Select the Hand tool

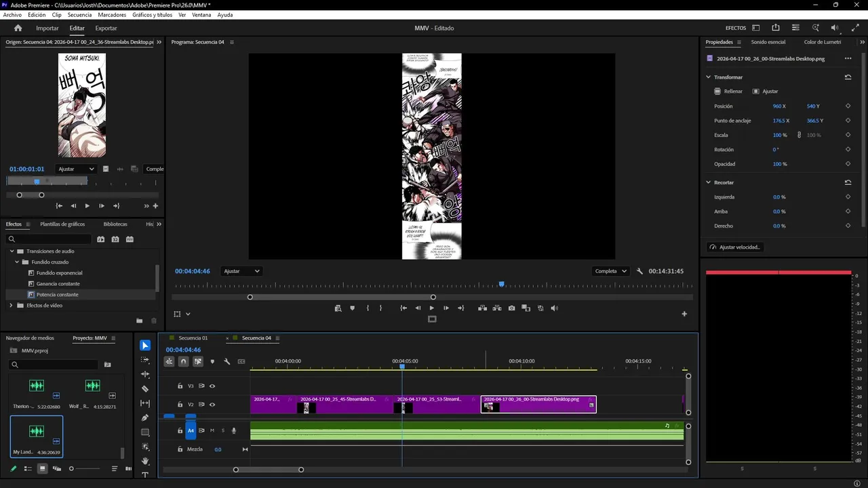[x=145, y=461]
